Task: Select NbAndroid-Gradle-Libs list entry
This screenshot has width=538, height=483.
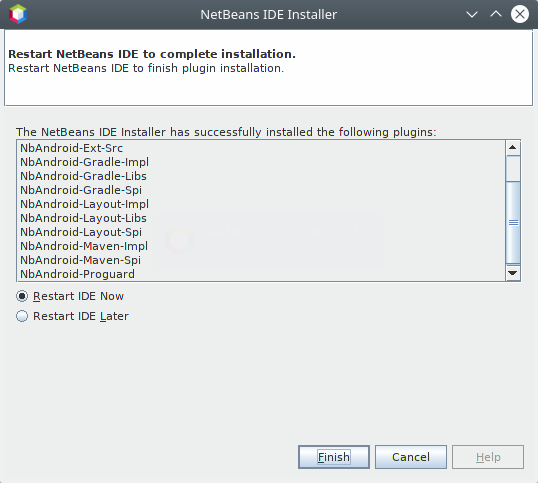Action: [261, 176]
